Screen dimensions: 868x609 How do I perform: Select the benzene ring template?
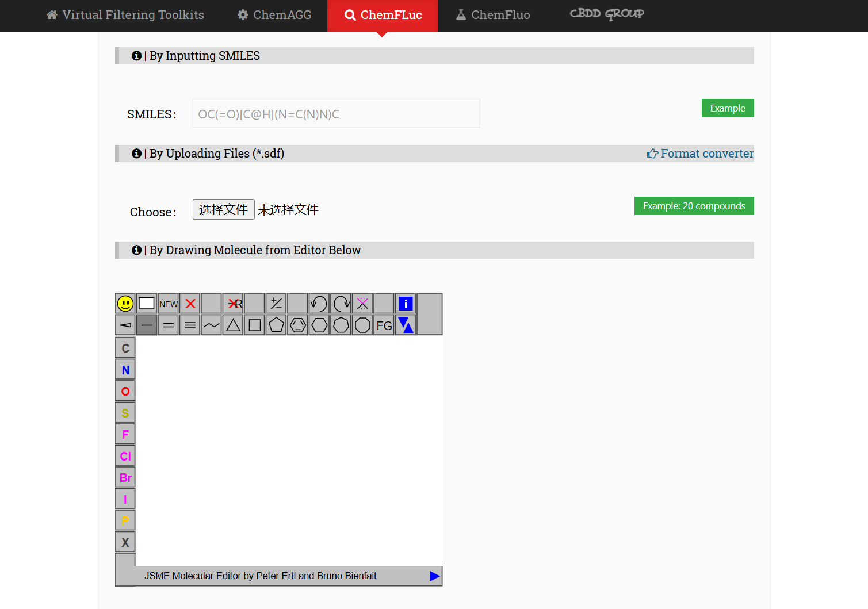298,325
